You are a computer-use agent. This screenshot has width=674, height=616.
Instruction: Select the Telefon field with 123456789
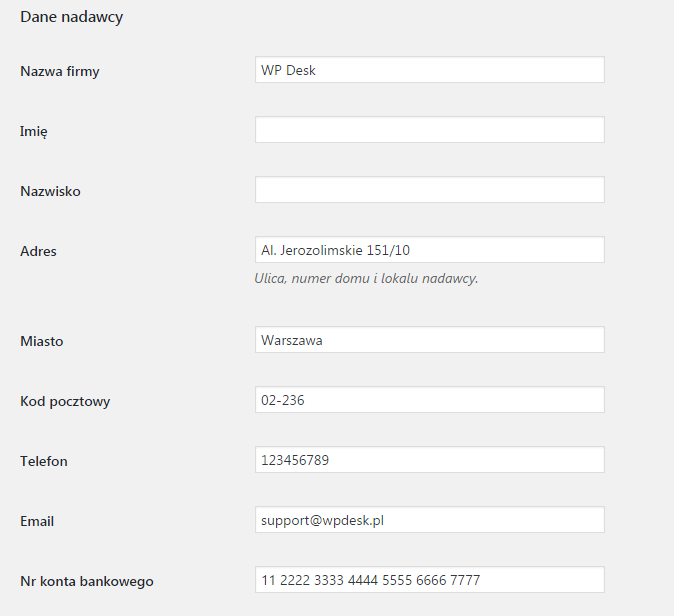pos(430,460)
